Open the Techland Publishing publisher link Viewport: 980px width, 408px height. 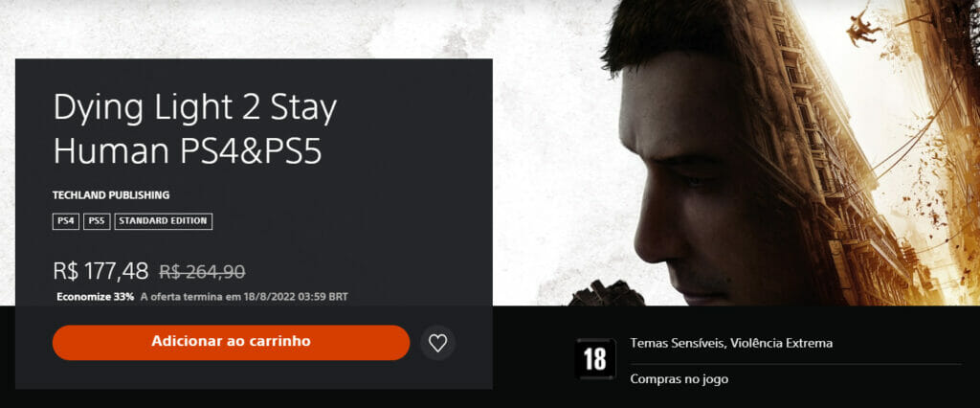tap(111, 195)
